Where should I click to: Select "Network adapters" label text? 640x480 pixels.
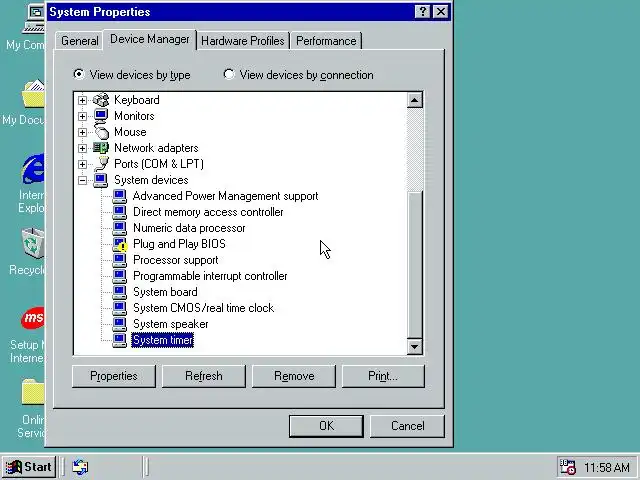pos(156,148)
